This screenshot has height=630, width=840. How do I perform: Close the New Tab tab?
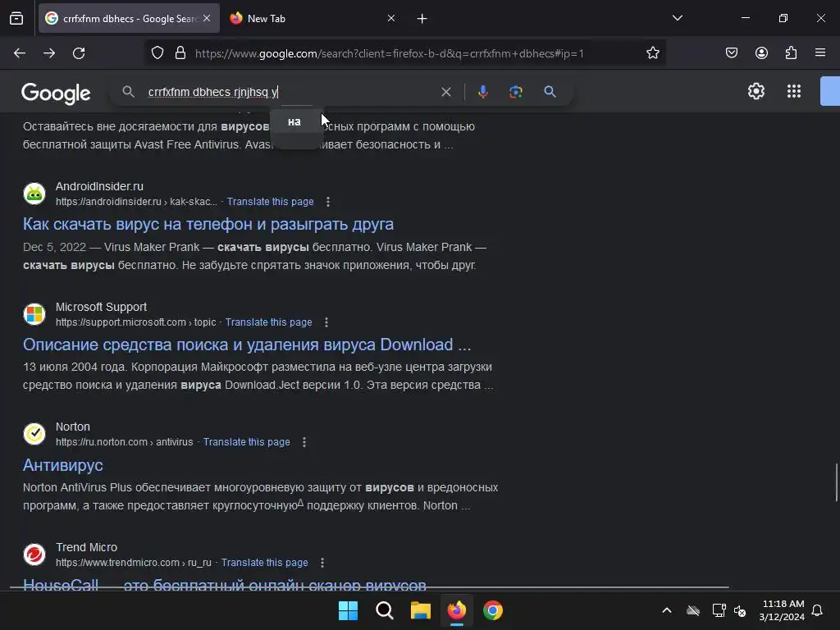click(391, 18)
